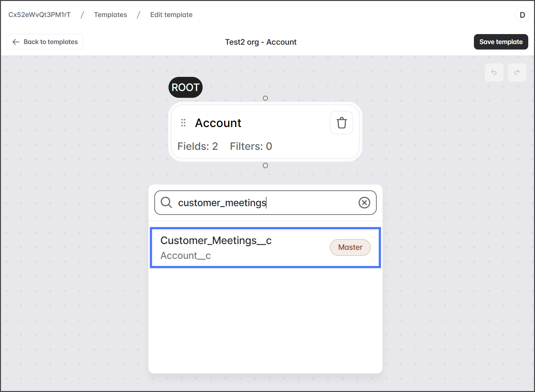
Task: Open the Fields: 2 count on Account
Action: click(x=197, y=146)
